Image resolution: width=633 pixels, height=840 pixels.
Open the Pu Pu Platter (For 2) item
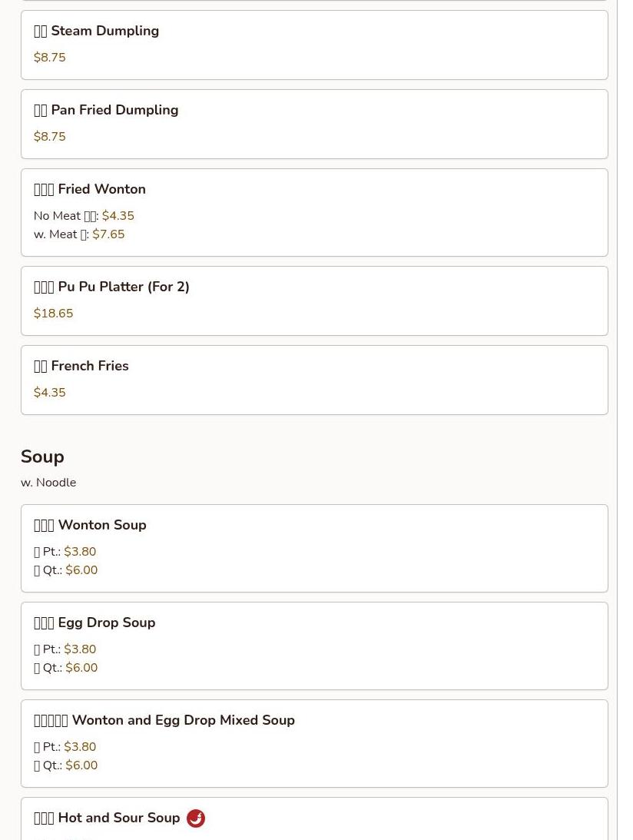[x=314, y=301]
